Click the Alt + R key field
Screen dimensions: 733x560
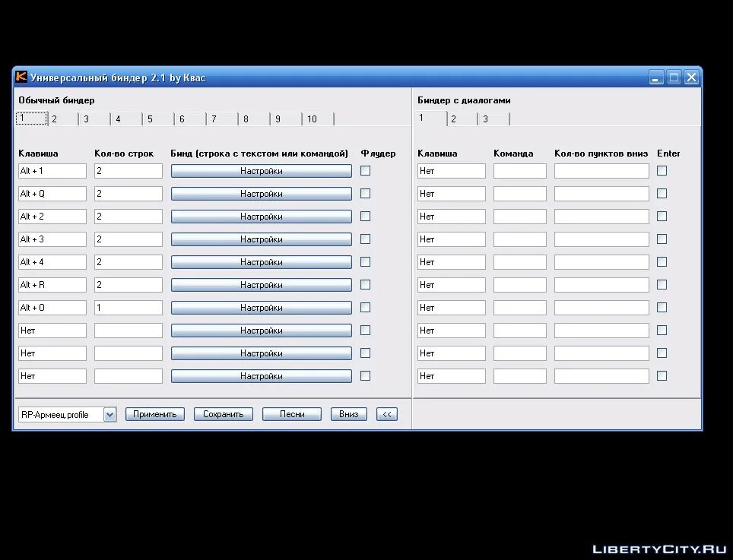tap(52, 285)
